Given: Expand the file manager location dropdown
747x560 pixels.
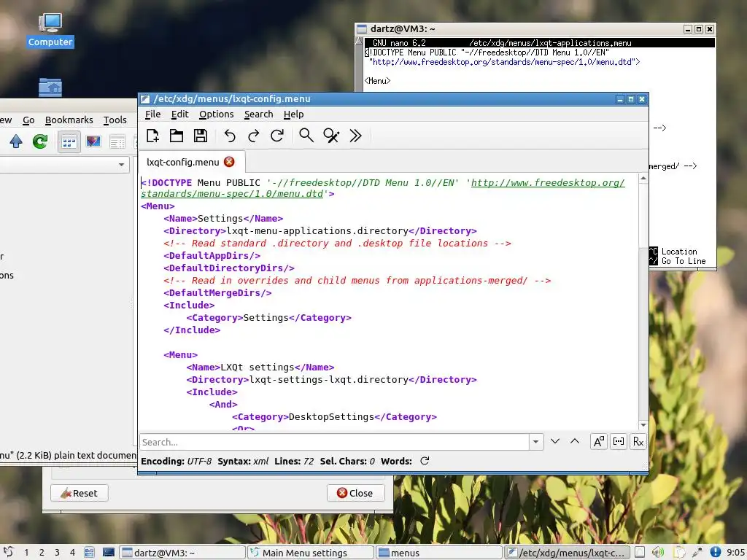Looking at the screenshot, I should pos(122,165).
